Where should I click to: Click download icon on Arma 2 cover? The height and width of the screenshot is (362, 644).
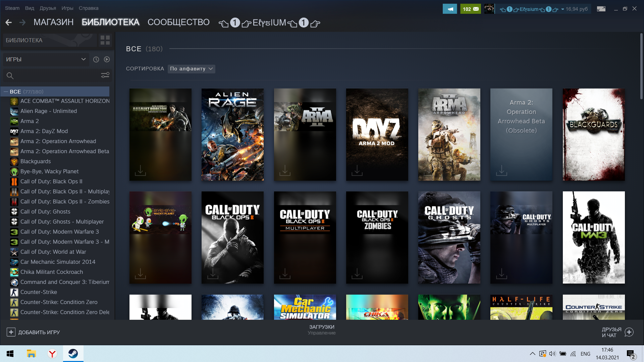pyautogui.click(x=285, y=170)
